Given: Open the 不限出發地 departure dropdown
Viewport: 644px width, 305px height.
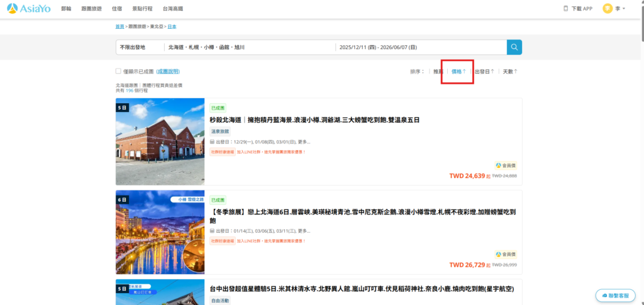Looking at the screenshot, I should point(140,47).
